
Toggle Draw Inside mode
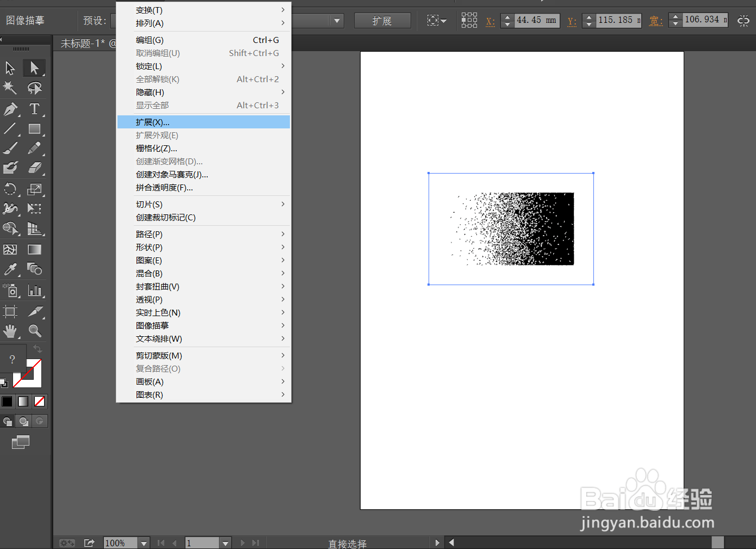coord(39,421)
